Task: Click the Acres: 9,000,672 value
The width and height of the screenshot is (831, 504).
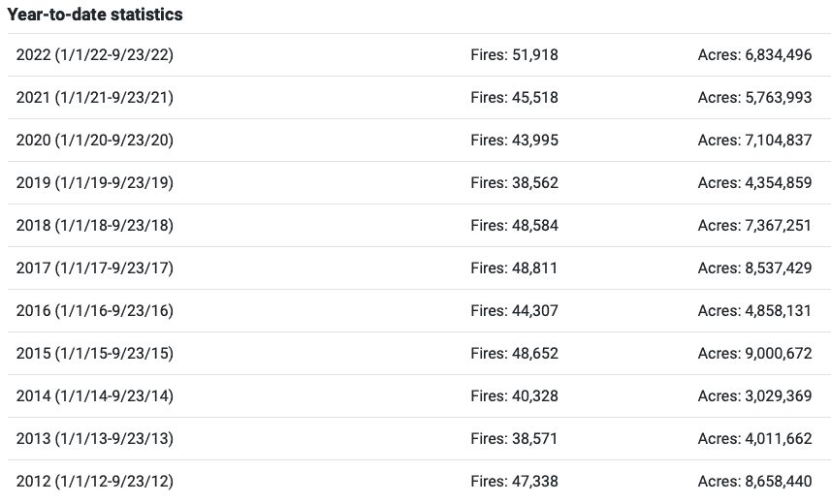Action: click(754, 354)
